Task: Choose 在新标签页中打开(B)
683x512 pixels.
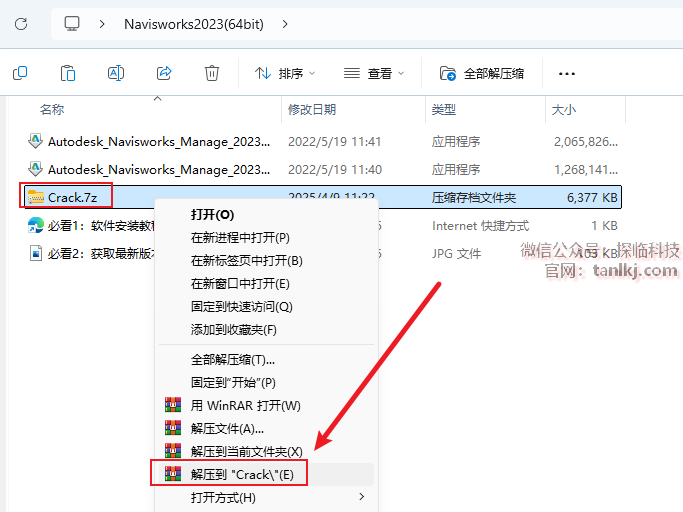Action: point(247,261)
